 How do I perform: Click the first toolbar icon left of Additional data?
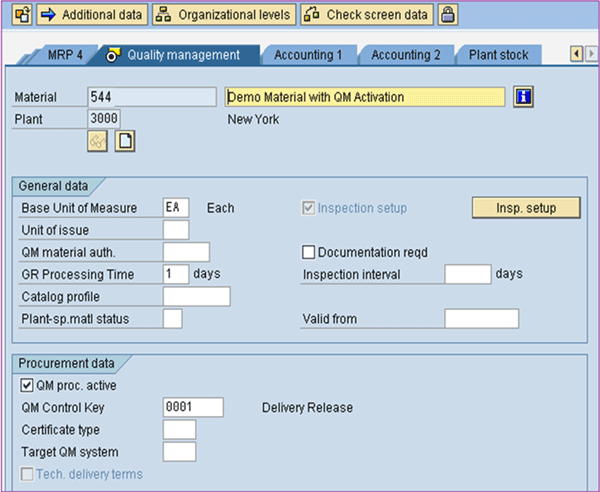click(x=20, y=14)
